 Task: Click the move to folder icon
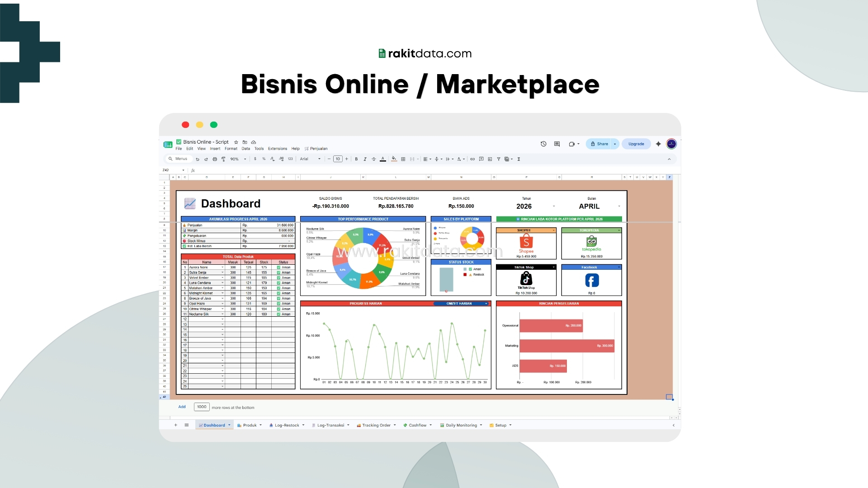[x=245, y=142]
